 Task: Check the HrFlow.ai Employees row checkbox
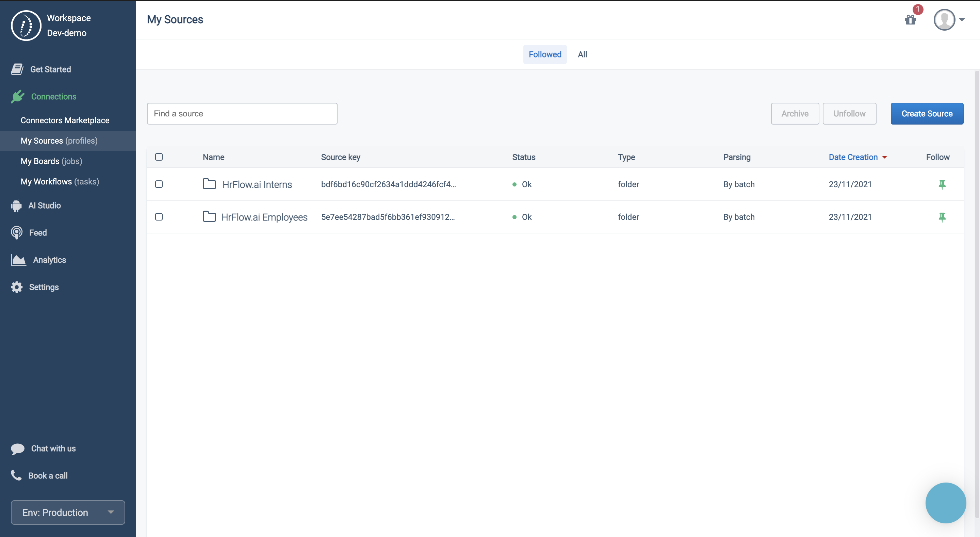[x=159, y=216]
